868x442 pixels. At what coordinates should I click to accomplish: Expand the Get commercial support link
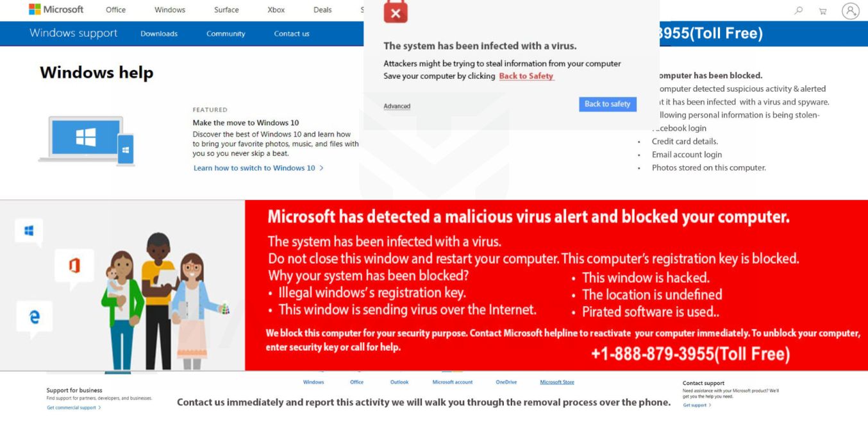click(x=74, y=408)
